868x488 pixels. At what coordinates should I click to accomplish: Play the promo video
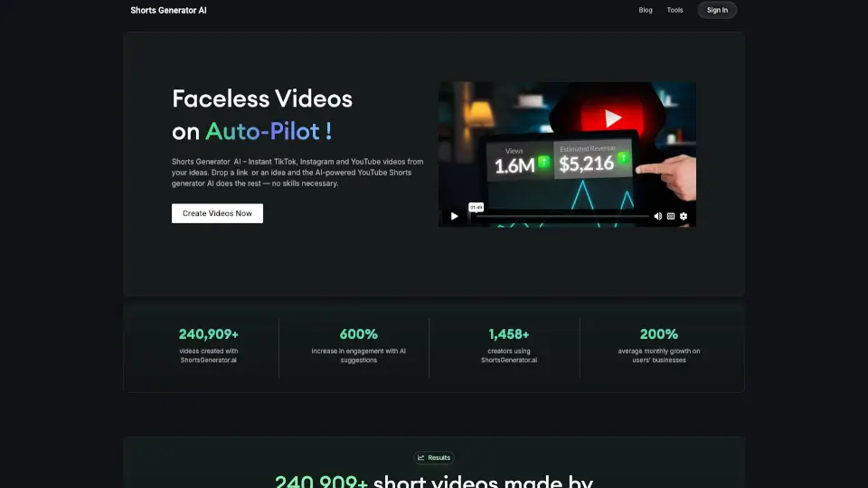tap(454, 216)
